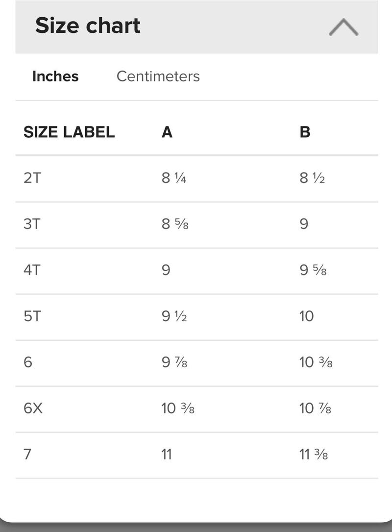Click the 8 ⅝ value for 3T
This screenshot has height=532, width=392.
[175, 224]
